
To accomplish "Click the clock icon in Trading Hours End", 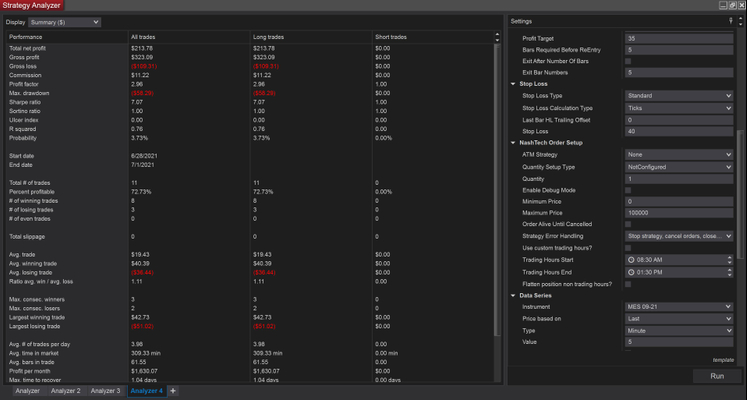I will click(630, 271).
